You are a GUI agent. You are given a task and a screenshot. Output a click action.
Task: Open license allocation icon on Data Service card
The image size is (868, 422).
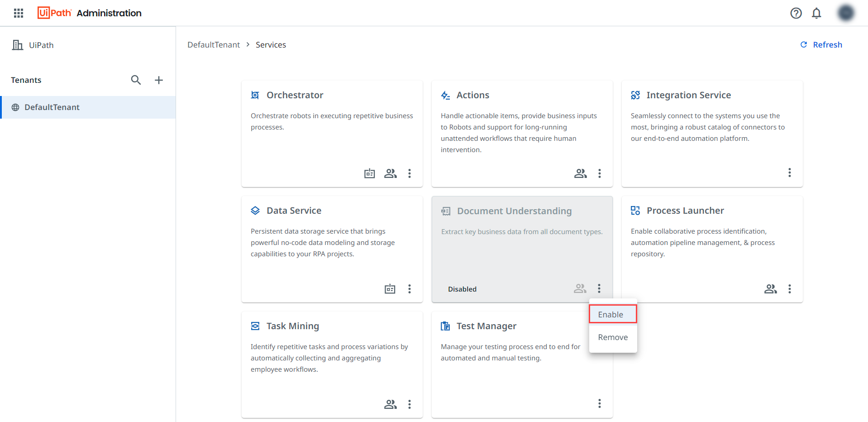pyautogui.click(x=390, y=289)
